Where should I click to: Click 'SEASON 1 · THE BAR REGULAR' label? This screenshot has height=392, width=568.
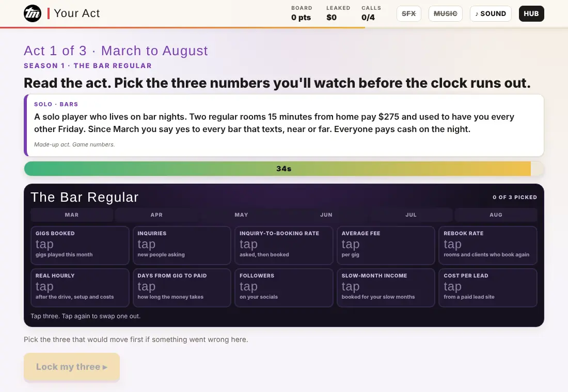click(88, 66)
